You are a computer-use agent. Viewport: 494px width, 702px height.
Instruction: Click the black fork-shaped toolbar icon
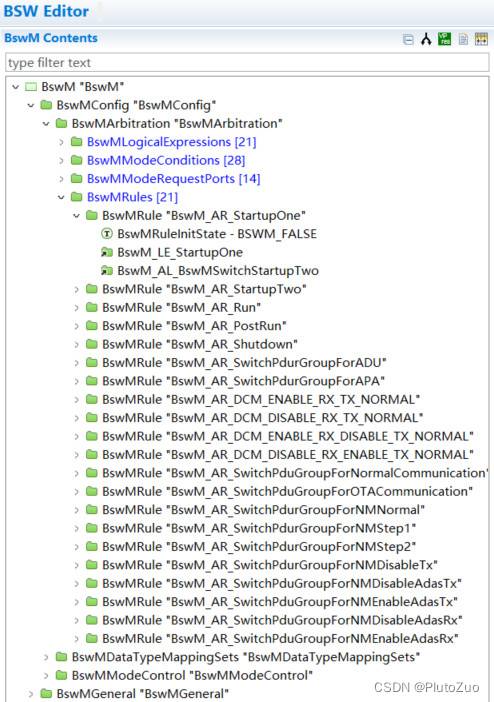pos(426,39)
